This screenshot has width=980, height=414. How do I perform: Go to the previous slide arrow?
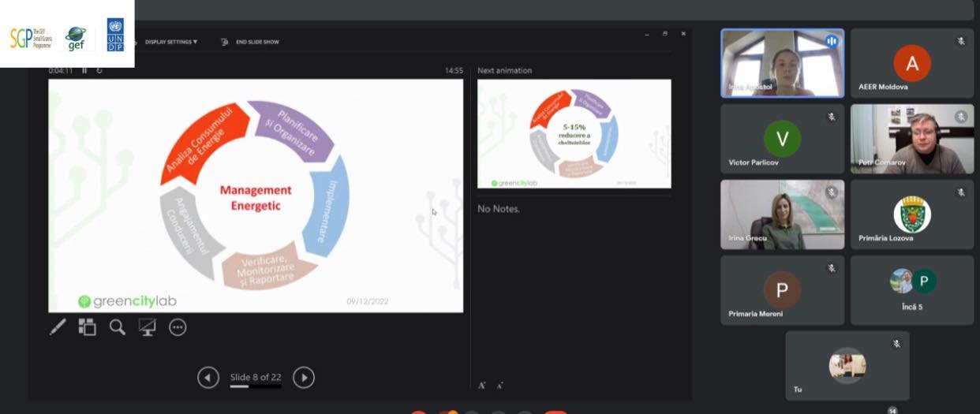pos(208,378)
